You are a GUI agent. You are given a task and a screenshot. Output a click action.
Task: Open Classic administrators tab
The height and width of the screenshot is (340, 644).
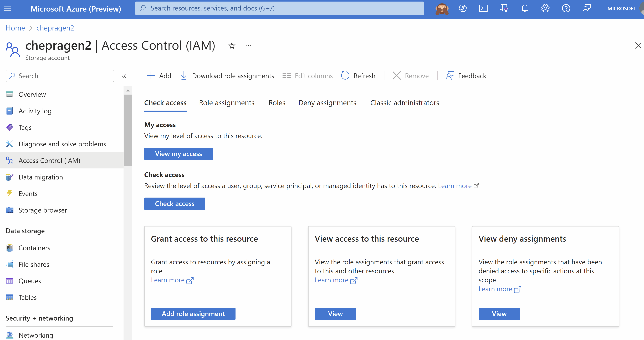(x=405, y=102)
